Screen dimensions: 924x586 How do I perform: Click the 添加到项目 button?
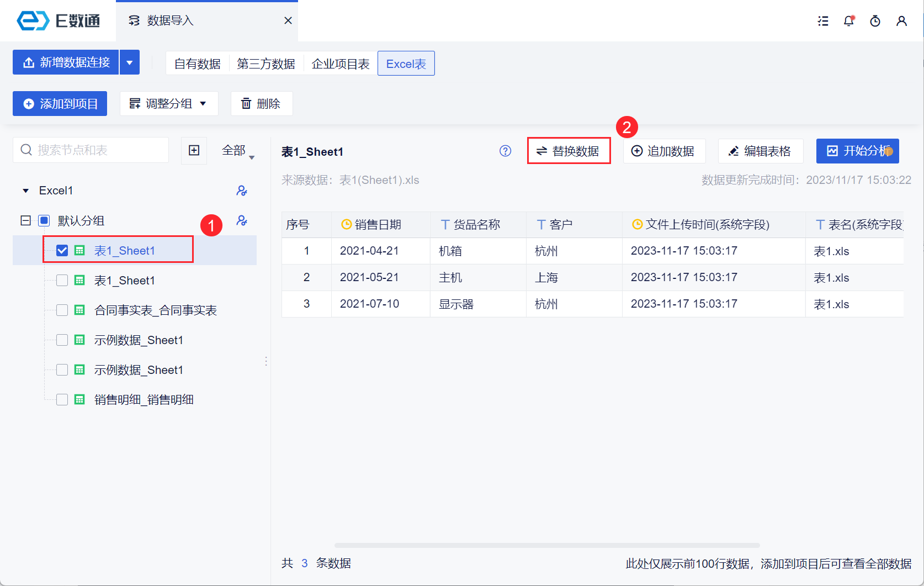coord(60,104)
